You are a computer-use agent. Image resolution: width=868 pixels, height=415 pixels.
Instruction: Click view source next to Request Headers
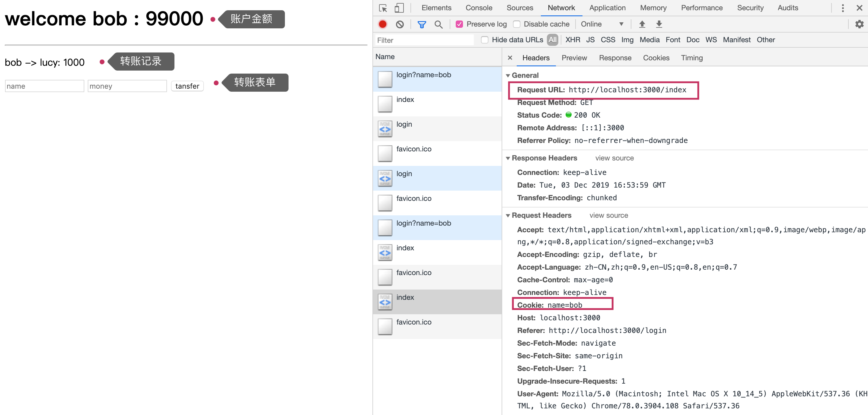[x=608, y=216]
